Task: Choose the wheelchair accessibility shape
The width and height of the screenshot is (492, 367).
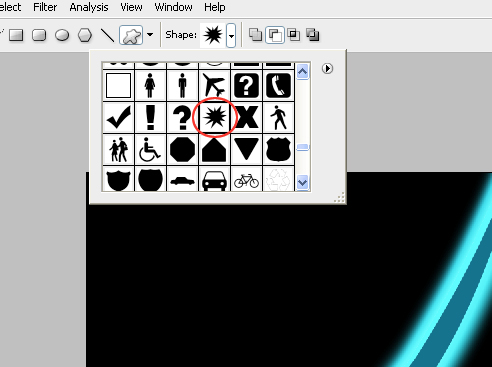Action: pos(150,149)
